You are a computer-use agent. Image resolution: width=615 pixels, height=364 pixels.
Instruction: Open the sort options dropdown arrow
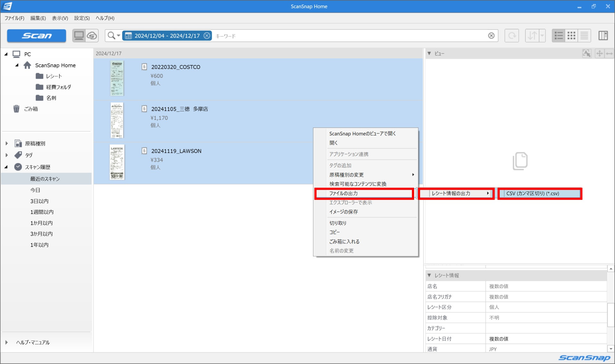pyautogui.click(x=542, y=36)
